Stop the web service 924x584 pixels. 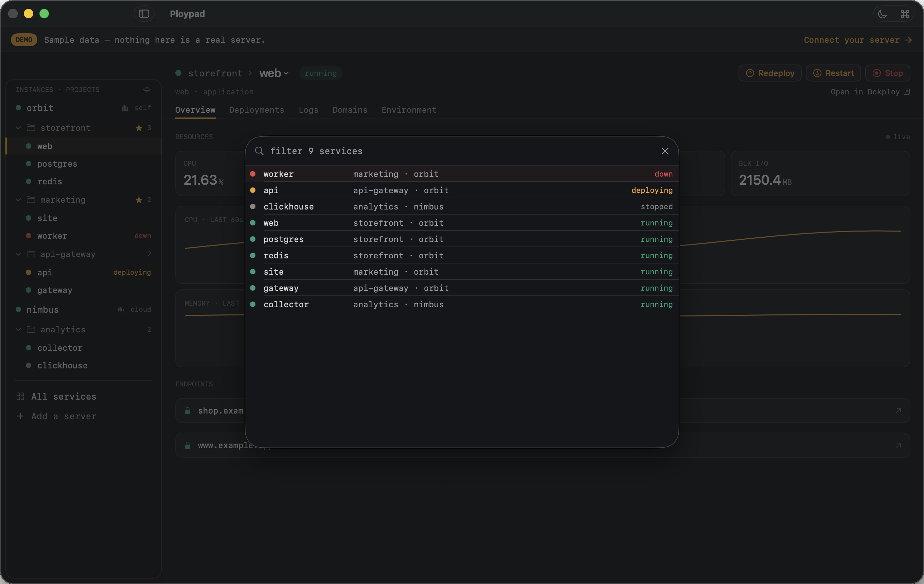point(888,73)
